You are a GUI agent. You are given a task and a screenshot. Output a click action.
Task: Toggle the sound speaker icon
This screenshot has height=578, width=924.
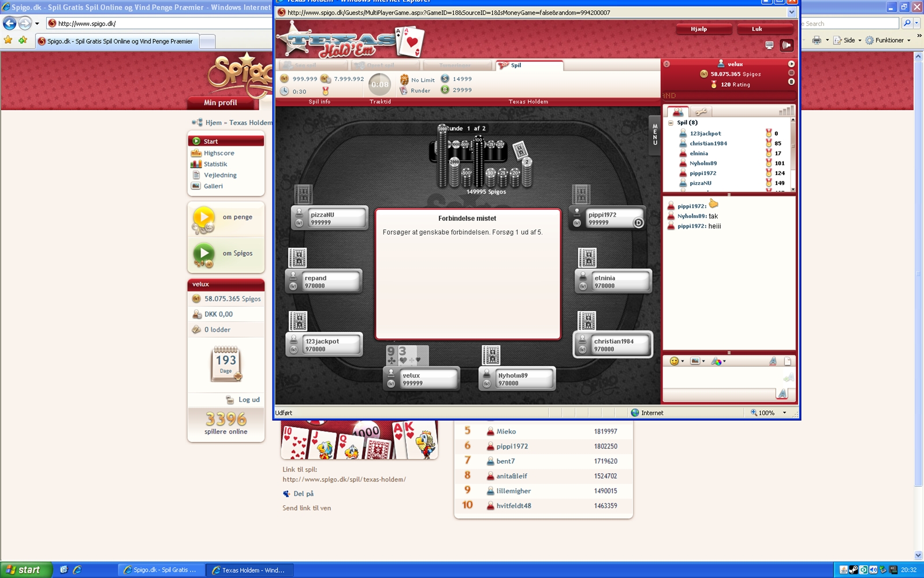click(x=787, y=45)
